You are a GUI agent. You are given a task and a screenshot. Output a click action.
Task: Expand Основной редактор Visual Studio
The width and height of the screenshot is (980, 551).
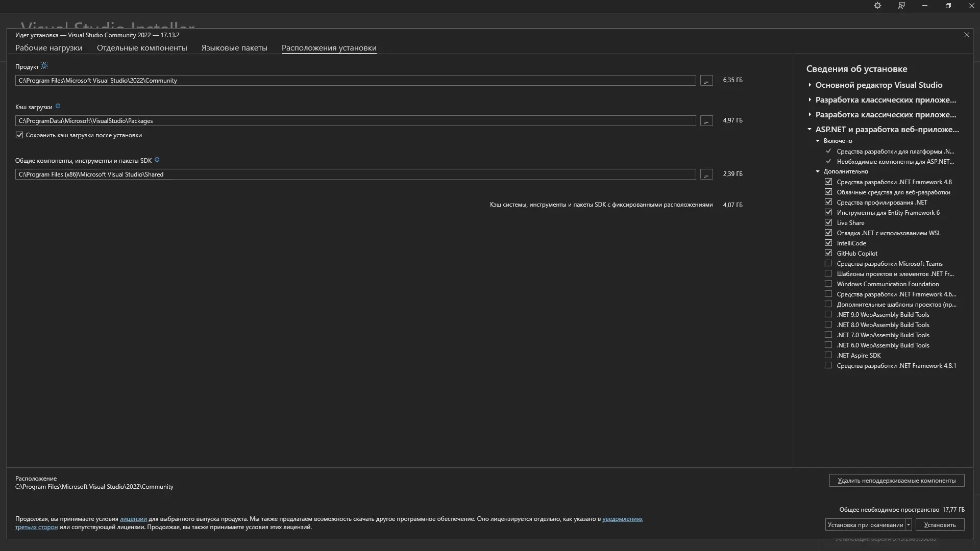pyautogui.click(x=810, y=85)
